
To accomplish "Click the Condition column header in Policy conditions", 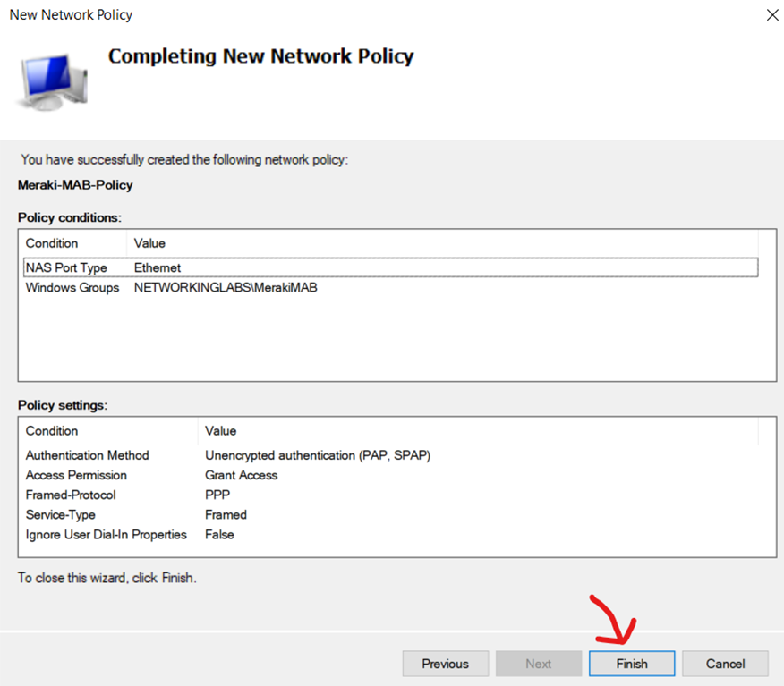I will pos(73,243).
